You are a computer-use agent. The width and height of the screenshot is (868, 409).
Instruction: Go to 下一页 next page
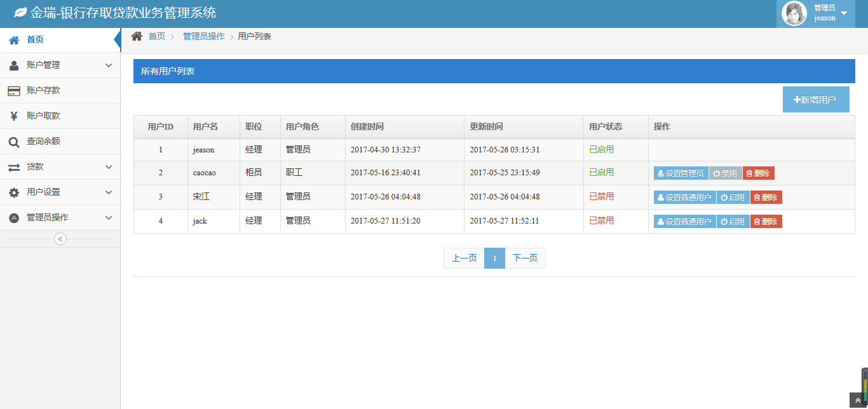click(525, 258)
